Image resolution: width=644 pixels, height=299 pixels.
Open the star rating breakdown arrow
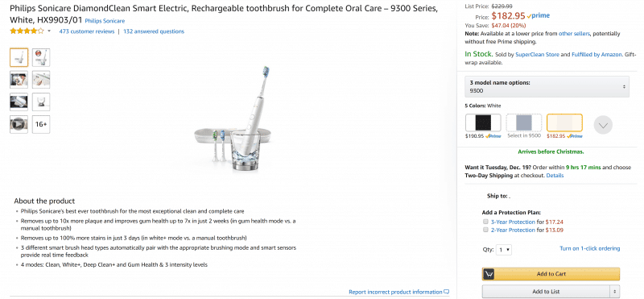tap(49, 31)
